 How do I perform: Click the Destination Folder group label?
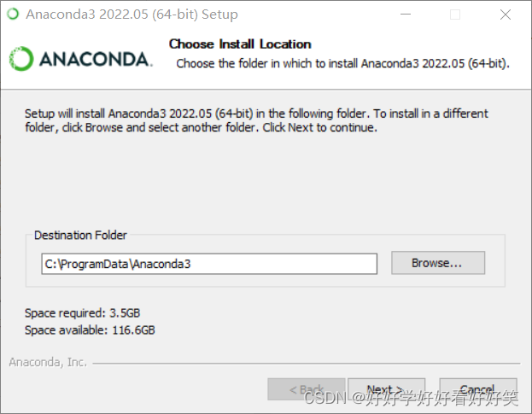pos(80,235)
